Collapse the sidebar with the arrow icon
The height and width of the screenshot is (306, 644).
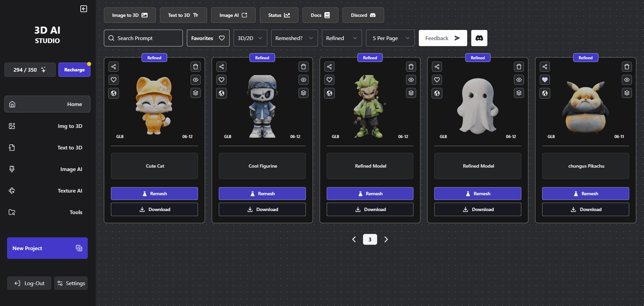click(x=84, y=9)
